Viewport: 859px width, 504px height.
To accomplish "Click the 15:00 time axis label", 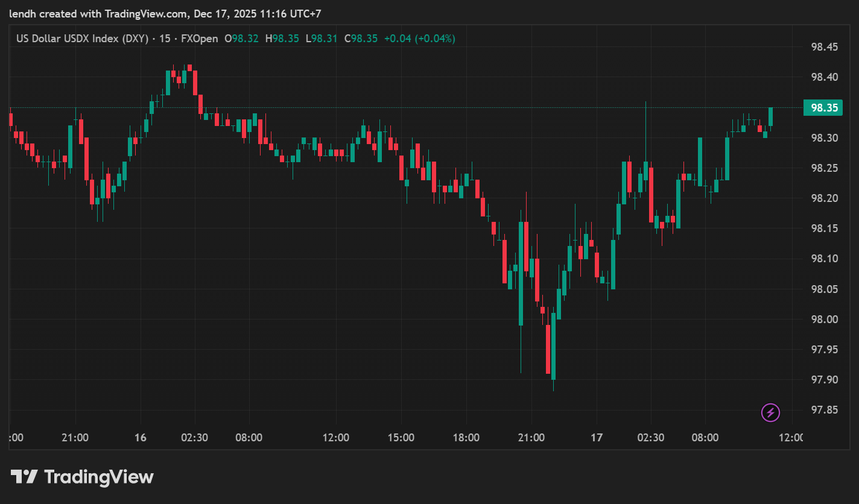I will [x=401, y=438].
